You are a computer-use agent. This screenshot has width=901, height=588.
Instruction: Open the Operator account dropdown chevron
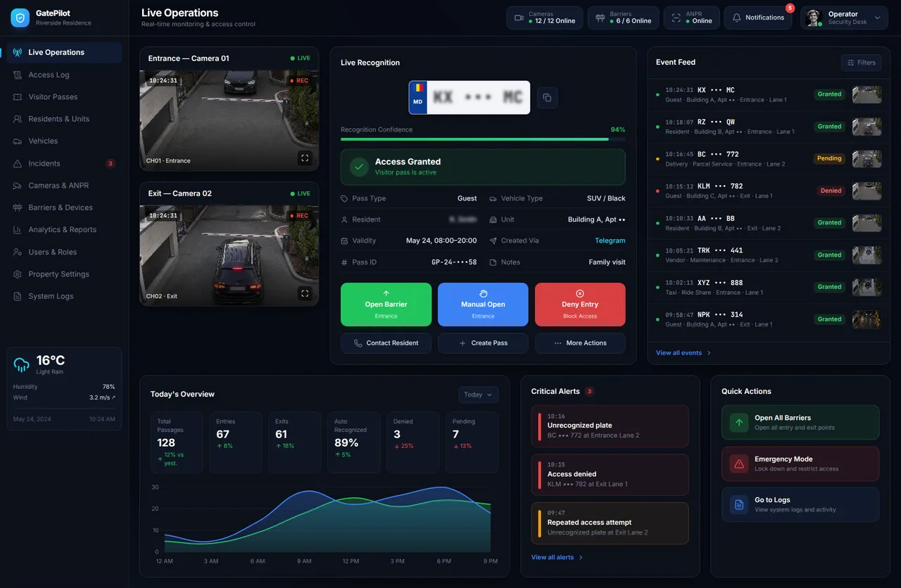[x=877, y=18]
